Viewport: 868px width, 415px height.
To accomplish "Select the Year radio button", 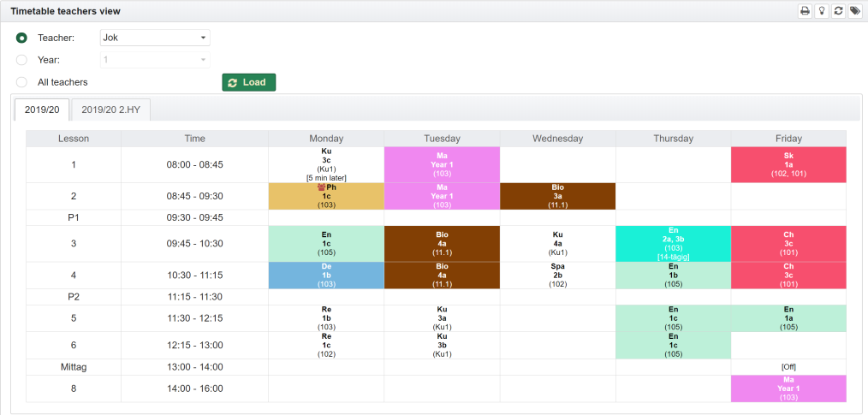I will [x=22, y=61].
